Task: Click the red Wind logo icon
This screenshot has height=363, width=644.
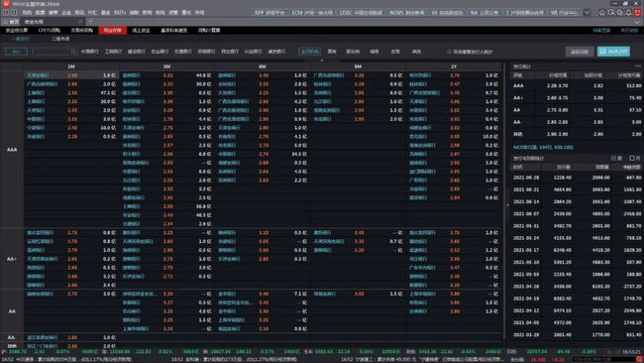Action: click(x=6, y=4)
